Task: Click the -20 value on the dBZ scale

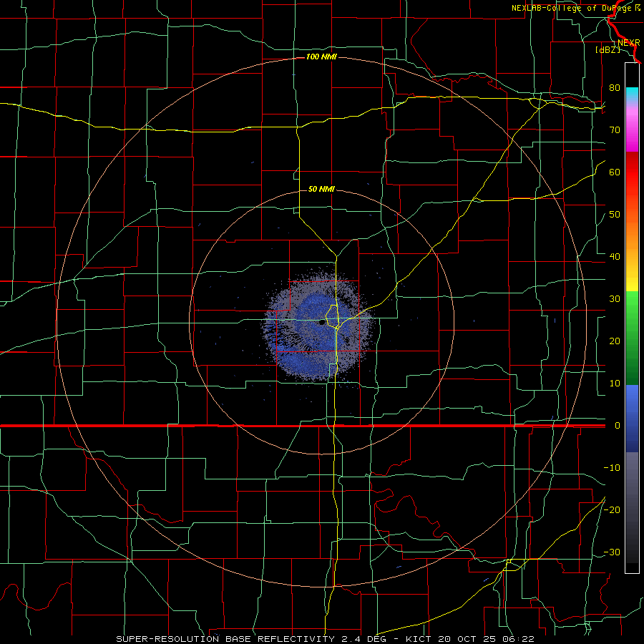Action: [612, 509]
